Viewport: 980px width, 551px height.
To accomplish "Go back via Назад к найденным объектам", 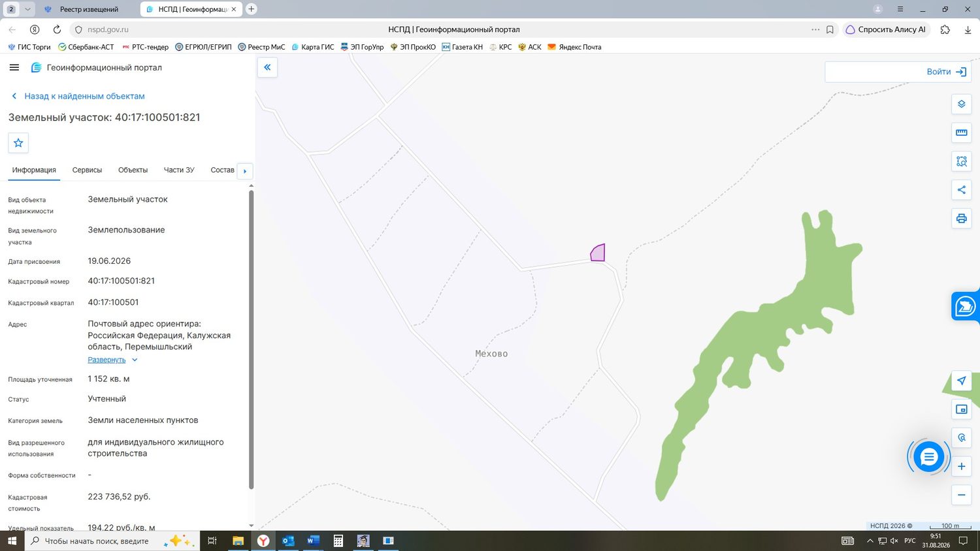I will click(x=78, y=96).
